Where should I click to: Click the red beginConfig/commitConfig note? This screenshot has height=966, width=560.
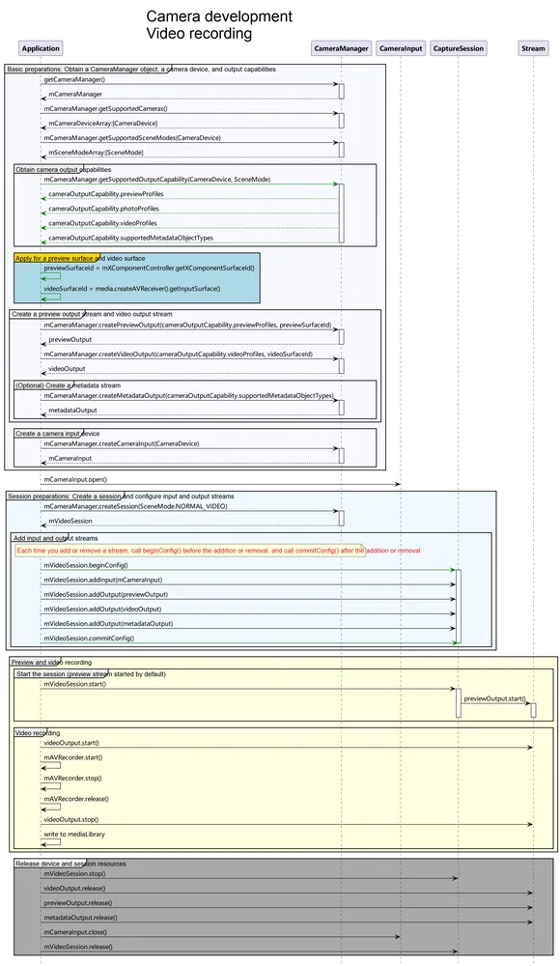click(x=219, y=551)
